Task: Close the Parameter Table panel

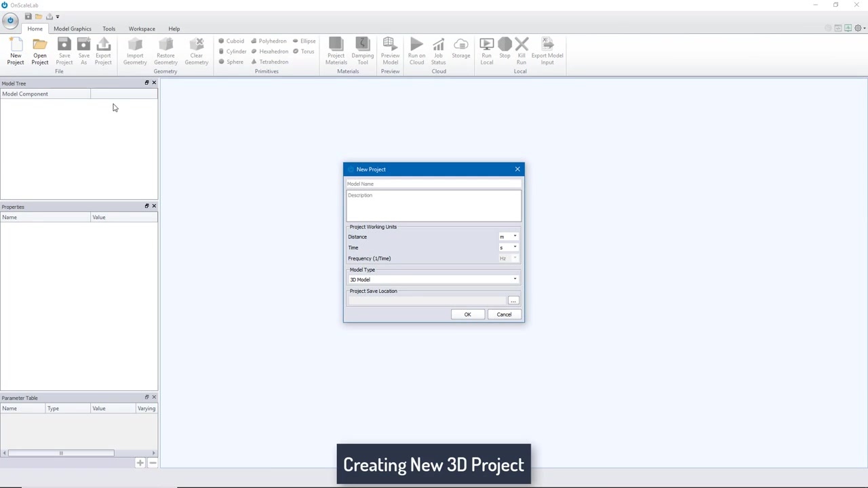Action: click(x=154, y=397)
